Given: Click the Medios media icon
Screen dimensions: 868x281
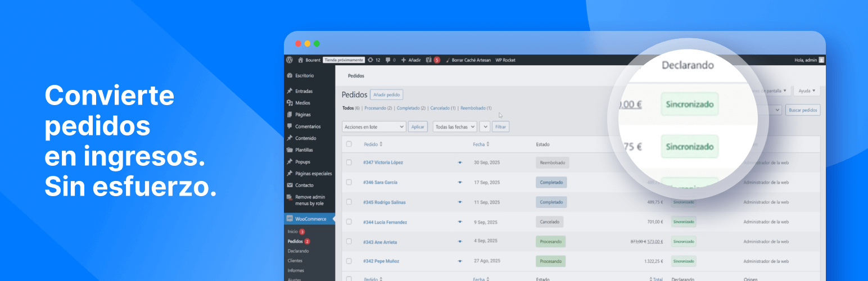Looking at the screenshot, I should click(x=290, y=103).
